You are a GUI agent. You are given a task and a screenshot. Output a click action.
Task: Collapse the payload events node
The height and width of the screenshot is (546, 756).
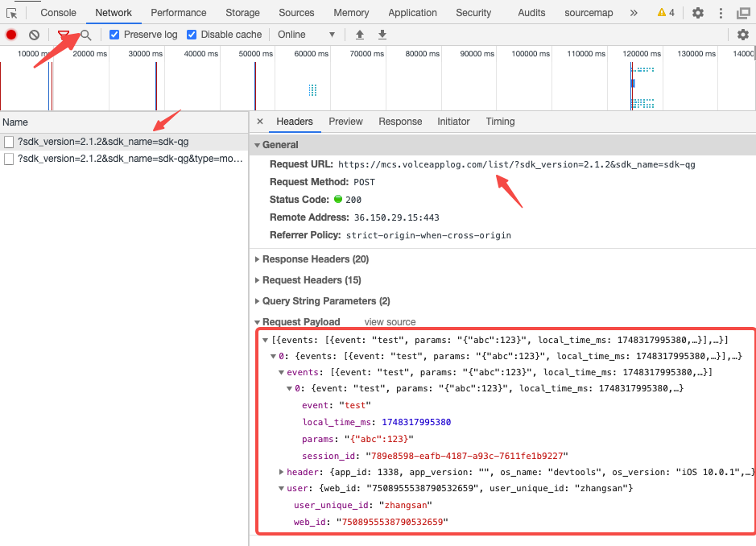[x=281, y=372]
